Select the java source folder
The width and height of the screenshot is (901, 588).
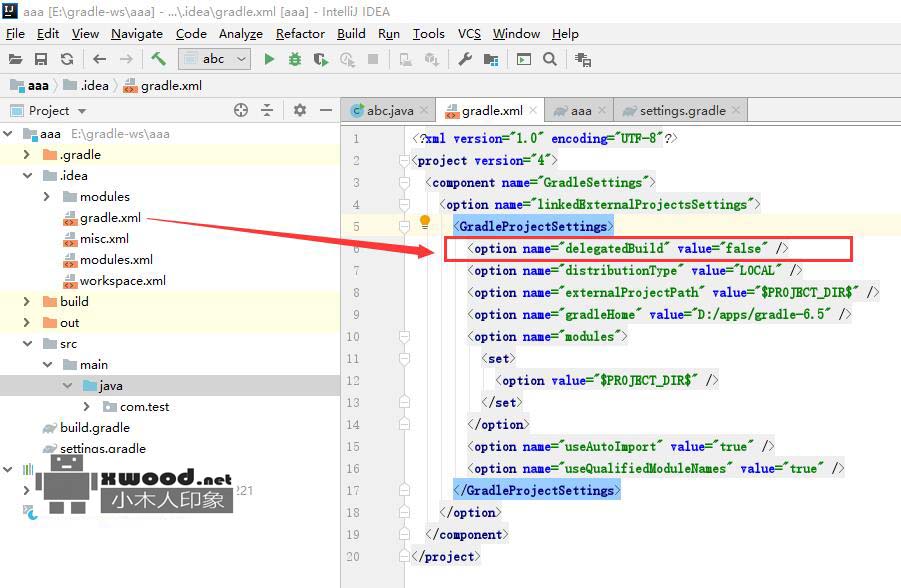tap(110, 386)
